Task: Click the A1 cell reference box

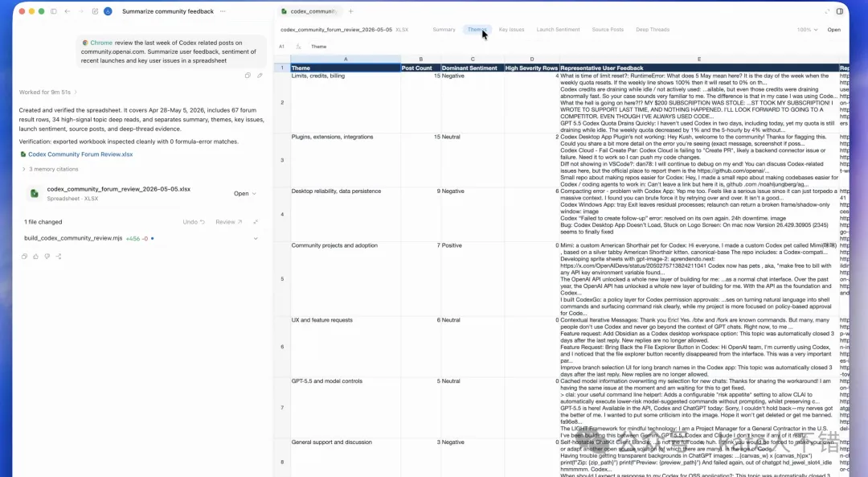Action: 282,47
